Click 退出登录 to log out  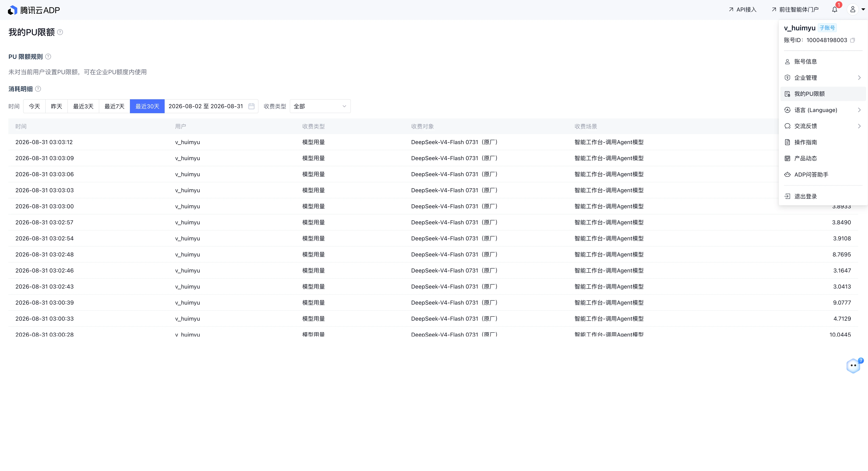coord(823,196)
